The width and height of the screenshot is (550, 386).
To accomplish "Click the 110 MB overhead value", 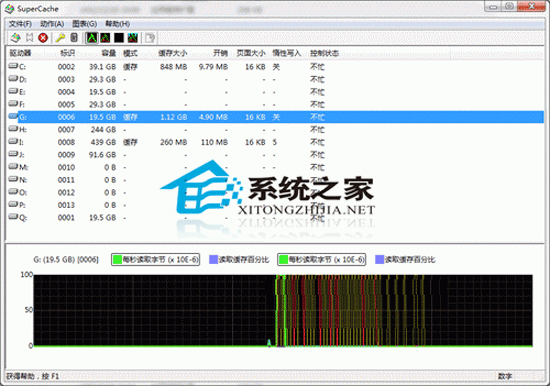I will click(214, 142).
